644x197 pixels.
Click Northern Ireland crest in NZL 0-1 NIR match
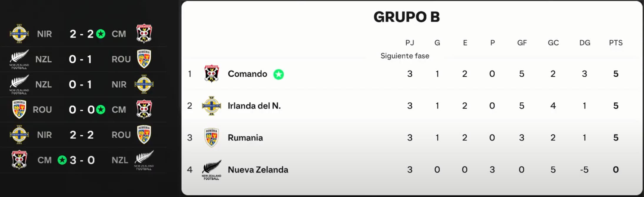144,84
